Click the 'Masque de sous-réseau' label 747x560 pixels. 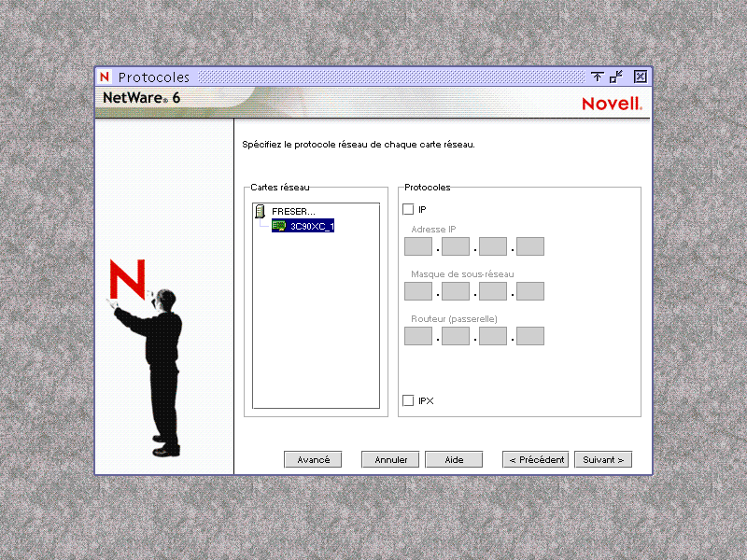coord(462,274)
